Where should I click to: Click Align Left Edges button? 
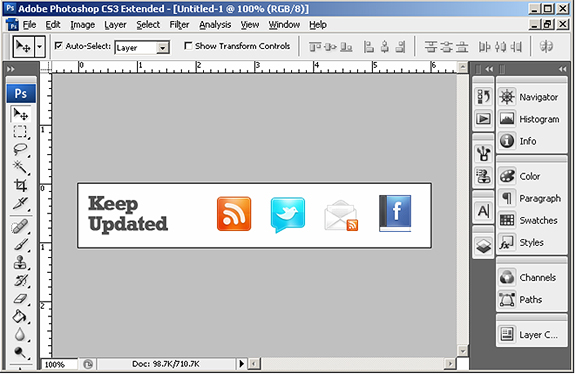(x=368, y=47)
